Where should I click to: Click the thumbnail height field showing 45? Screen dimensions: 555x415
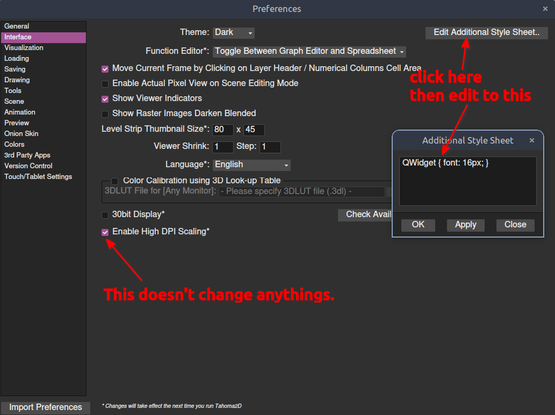click(254, 130)
